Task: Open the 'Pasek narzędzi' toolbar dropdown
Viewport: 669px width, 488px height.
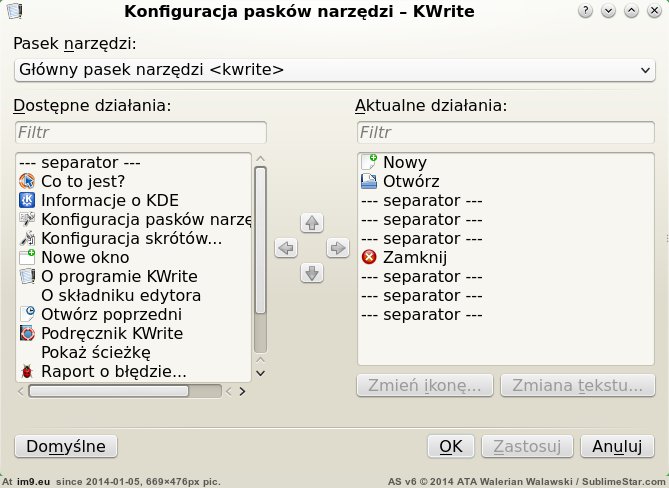Action: pos(334,70)
